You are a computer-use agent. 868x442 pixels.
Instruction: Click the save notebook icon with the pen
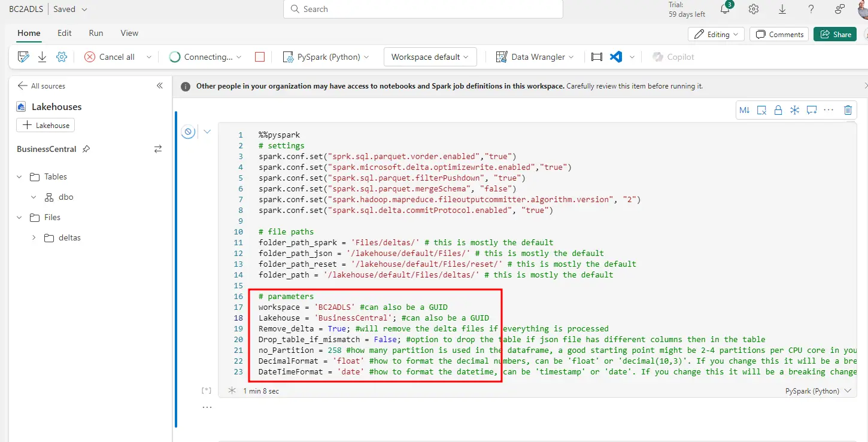pyautogui.click(x=23, y=57)
